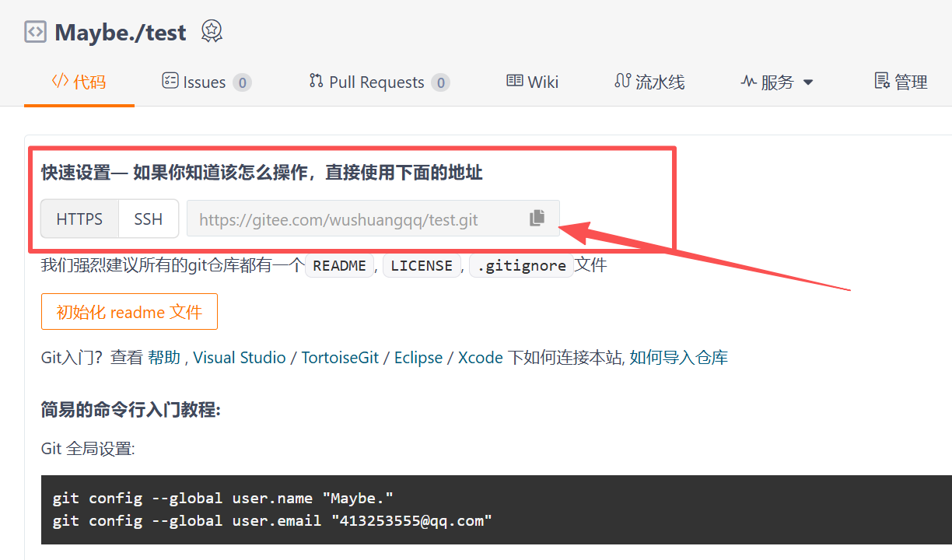The width and height of the screenshot is (952, 560).
Task: Click the repository code icon beside Maybe./test
Action: coord(35,32)
